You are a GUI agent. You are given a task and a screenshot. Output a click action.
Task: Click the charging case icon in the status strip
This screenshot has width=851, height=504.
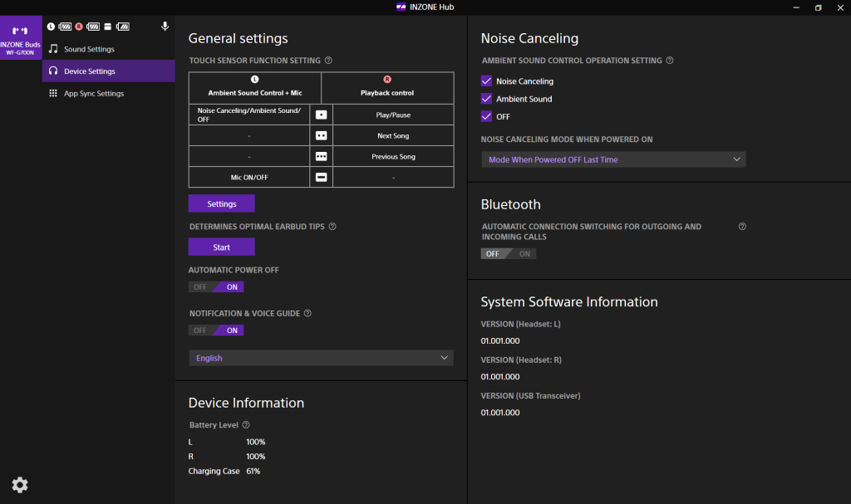pos(107,27)
